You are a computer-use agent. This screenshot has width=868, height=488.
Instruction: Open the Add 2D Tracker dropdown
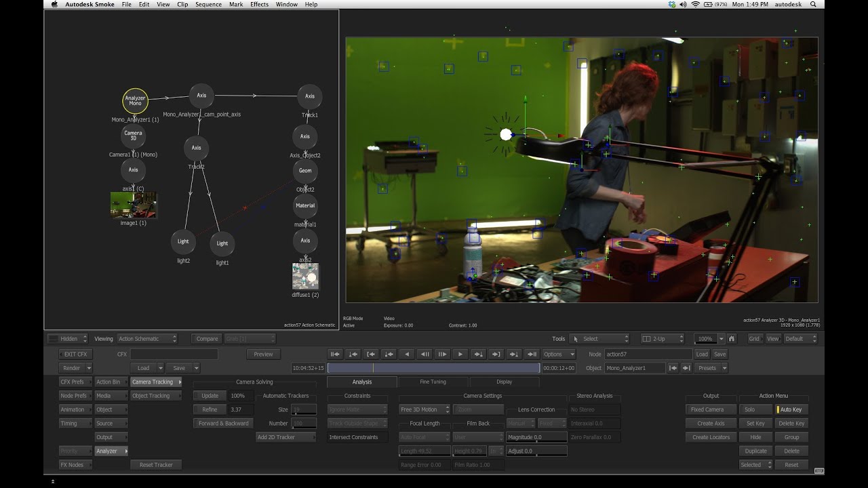285,437
